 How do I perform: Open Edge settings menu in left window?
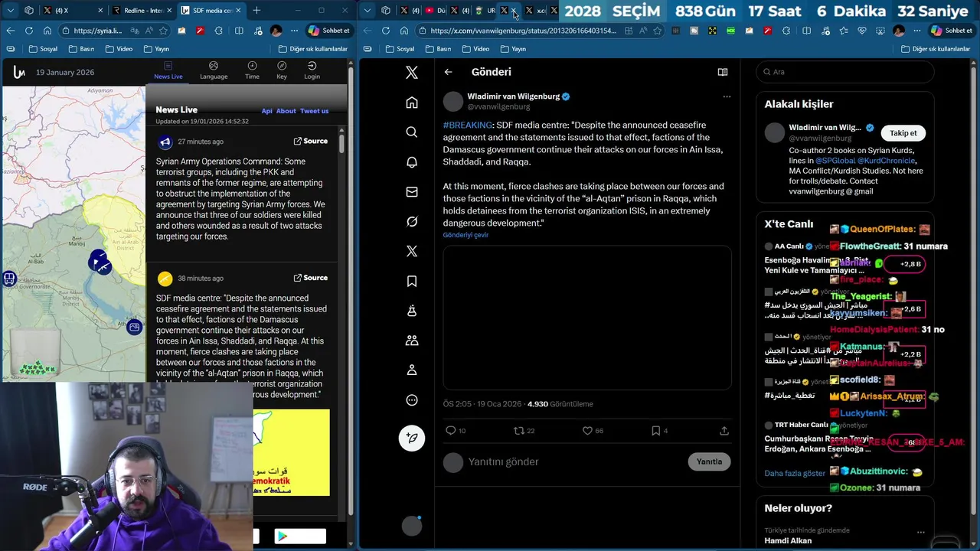pyautogui.click(x=295, y=31)
